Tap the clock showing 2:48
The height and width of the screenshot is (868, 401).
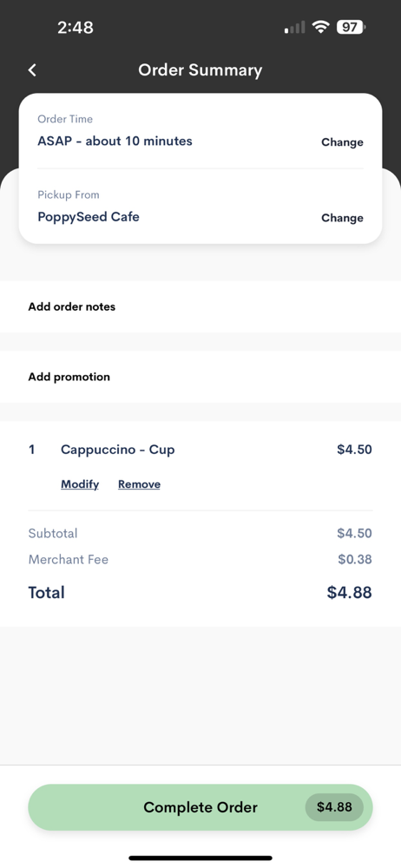[76, 28]
